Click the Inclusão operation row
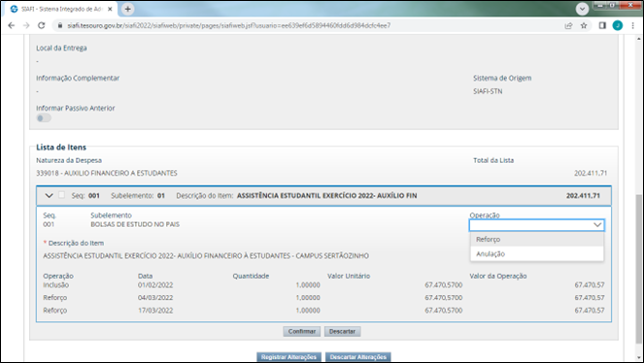 323,284
